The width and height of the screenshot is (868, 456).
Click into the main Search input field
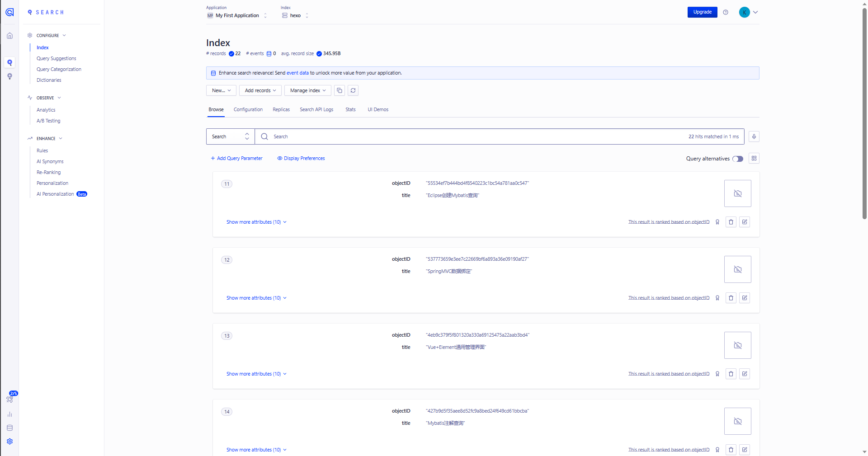(475, 136)
